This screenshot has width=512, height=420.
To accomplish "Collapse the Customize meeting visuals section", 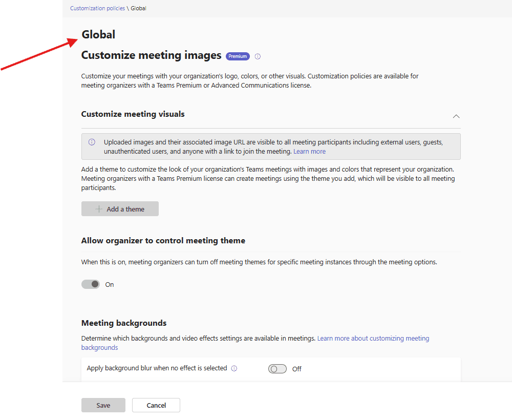I will 456,116.
